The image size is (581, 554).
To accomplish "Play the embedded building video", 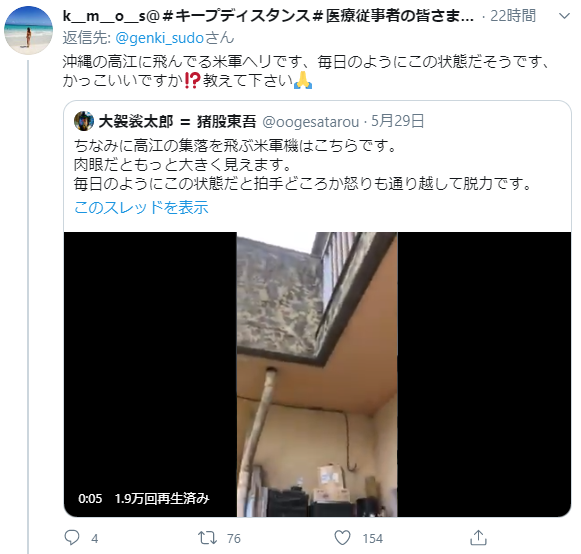I will coord(317,374).
